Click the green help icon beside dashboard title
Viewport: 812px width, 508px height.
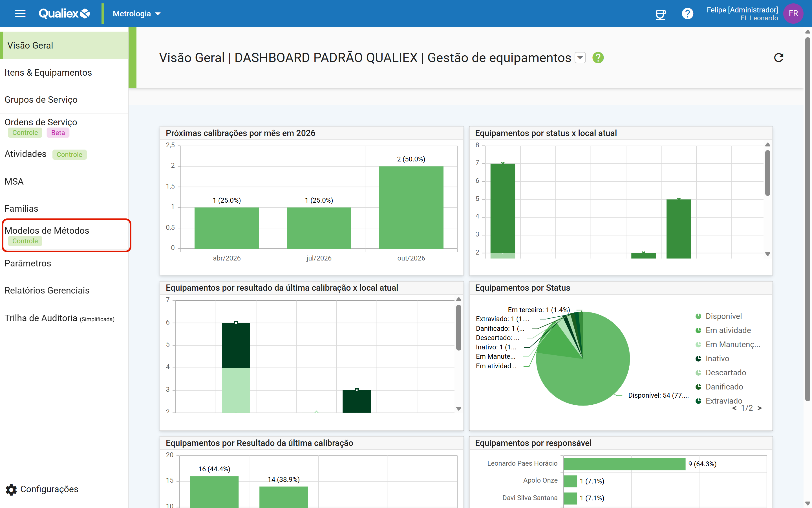598,58
